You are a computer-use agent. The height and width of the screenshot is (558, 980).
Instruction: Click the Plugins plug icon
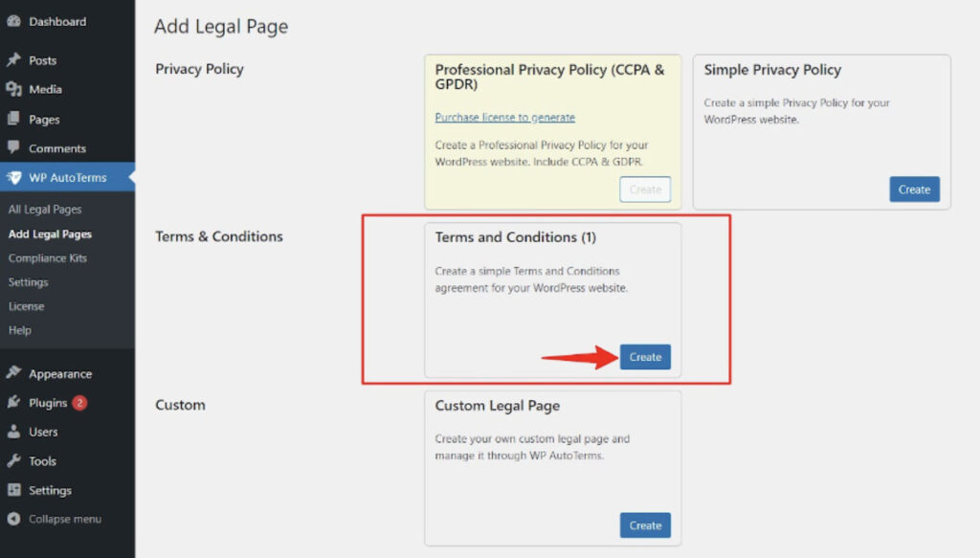(x=13, y=402)
